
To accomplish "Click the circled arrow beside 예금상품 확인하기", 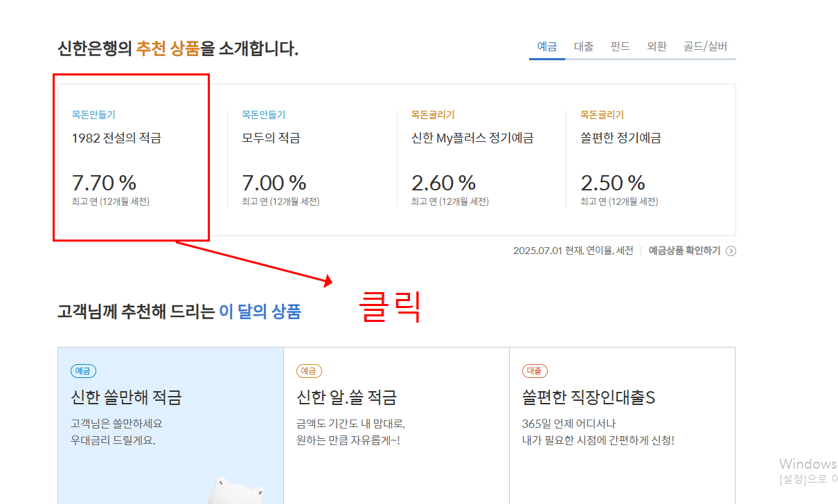I will coord(731,251).
